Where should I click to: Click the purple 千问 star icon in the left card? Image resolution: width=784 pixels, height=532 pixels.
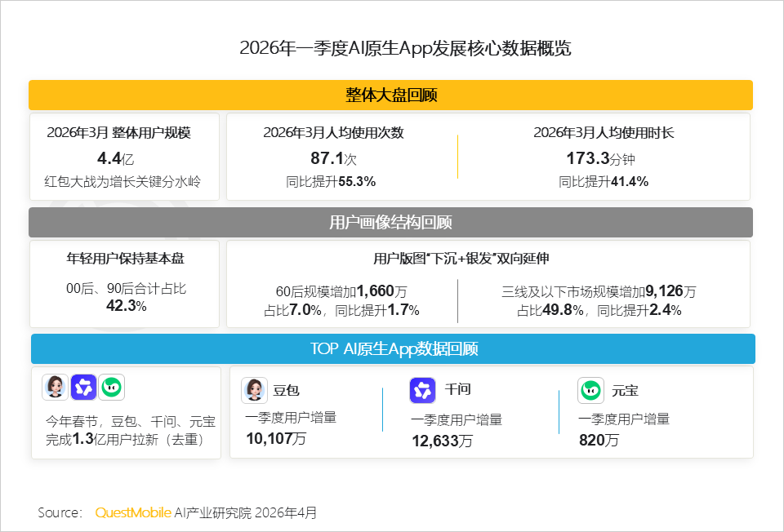pyautogui.click(x=83, y=387)
